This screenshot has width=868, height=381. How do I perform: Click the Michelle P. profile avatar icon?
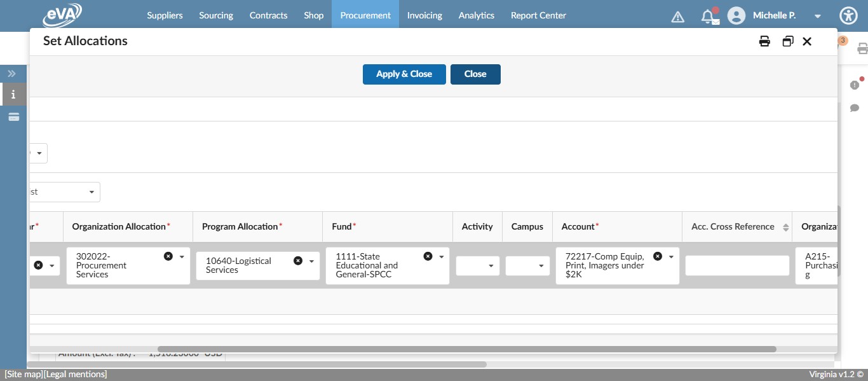(736, 15)
